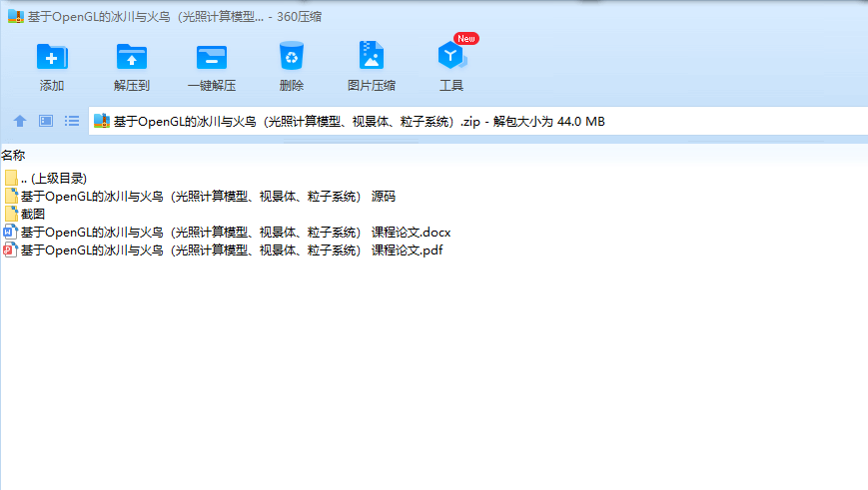Click the address path field showing .zip
The width and height of the screenshot is (868, 490).
[478, 121]
